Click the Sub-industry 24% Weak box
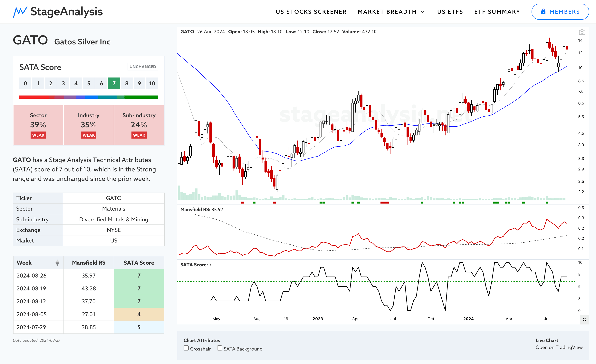Viewport: 596px width, 364px height. pyautogui.click(x=139, y=125)
